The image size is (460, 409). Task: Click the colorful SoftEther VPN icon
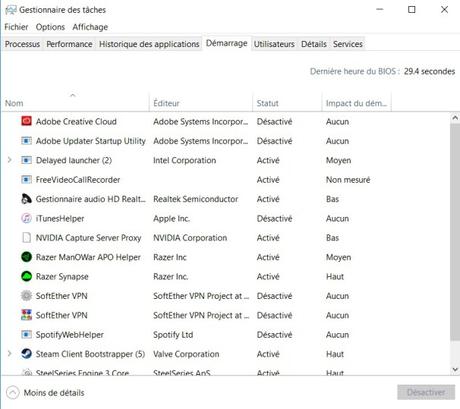(x=26, y=315)
